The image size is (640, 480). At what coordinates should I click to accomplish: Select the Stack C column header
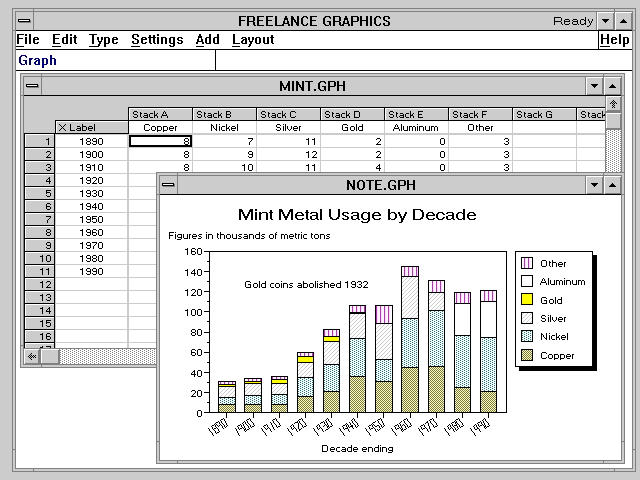click(x=288, y=114)
